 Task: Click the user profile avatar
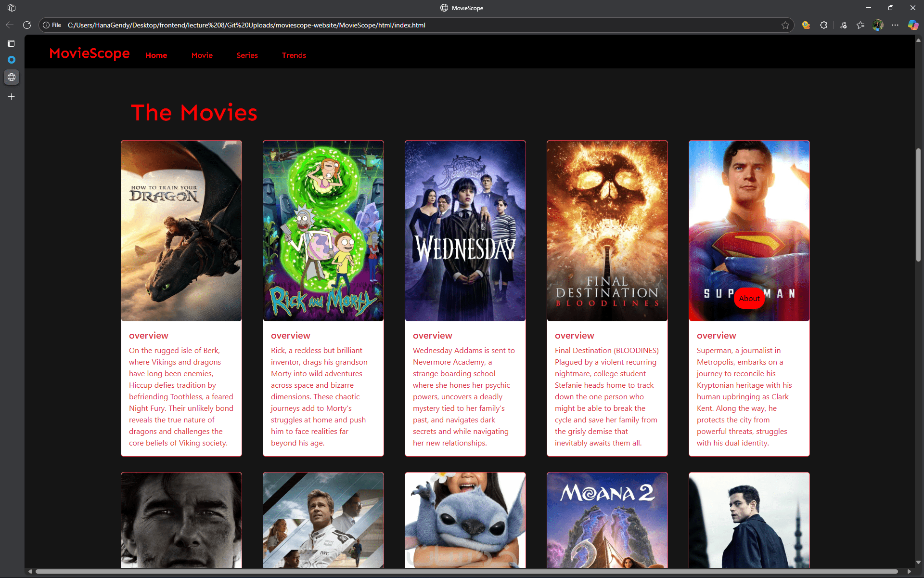[x=878, y=25]
